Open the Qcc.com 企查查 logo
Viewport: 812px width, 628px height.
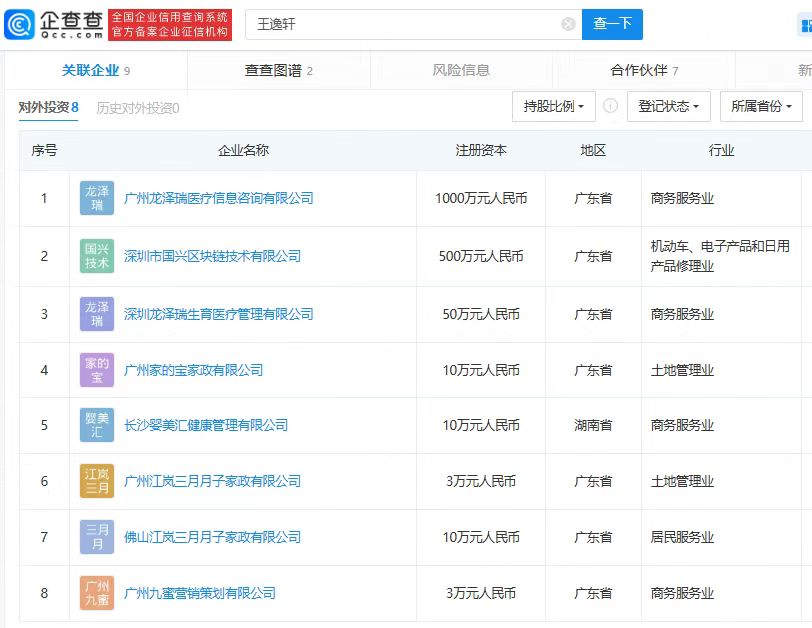[54, 24]
